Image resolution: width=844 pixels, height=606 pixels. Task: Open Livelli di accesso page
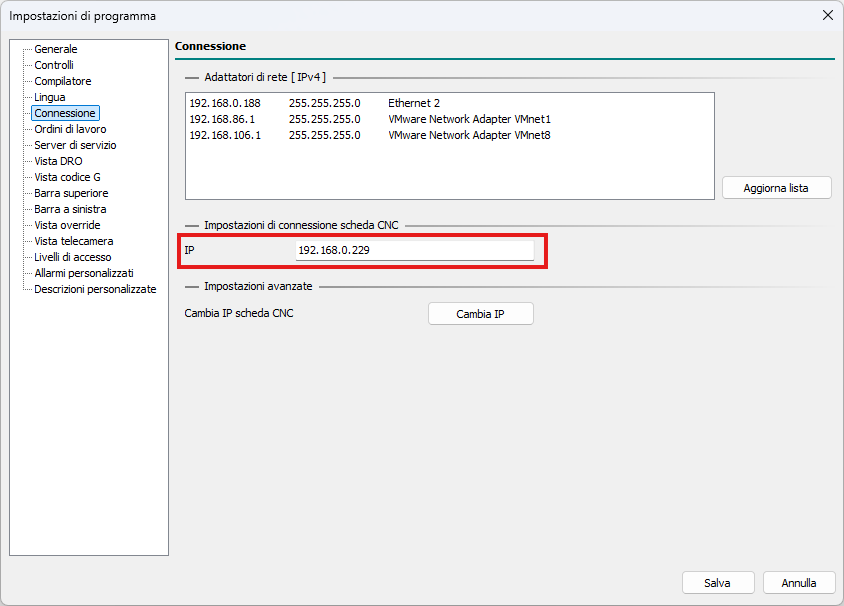point(72,257)
